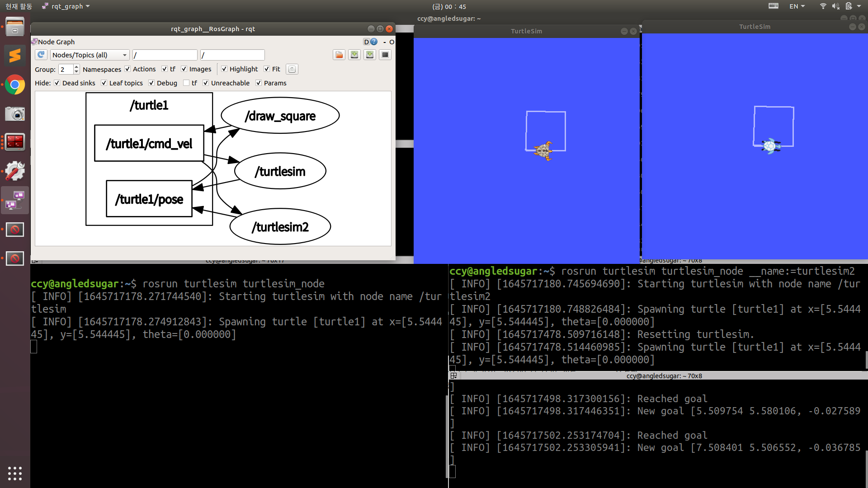Toggle the Images checkbox
Image resolution: width=868 pixels, height=488 pixels.
(184, 69)
